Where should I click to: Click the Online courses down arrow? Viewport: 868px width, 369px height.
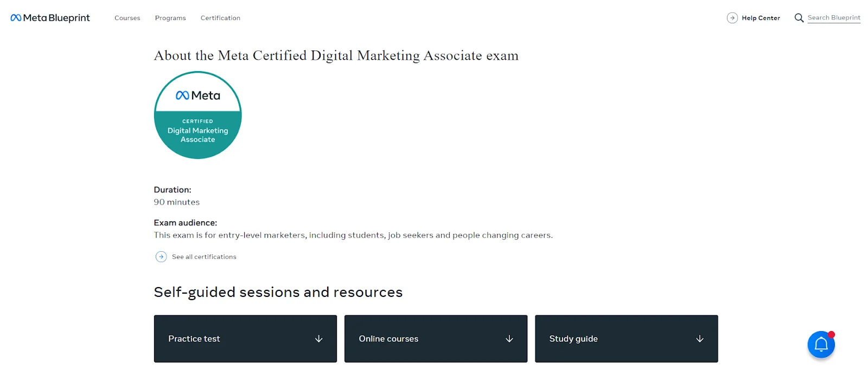509,339
